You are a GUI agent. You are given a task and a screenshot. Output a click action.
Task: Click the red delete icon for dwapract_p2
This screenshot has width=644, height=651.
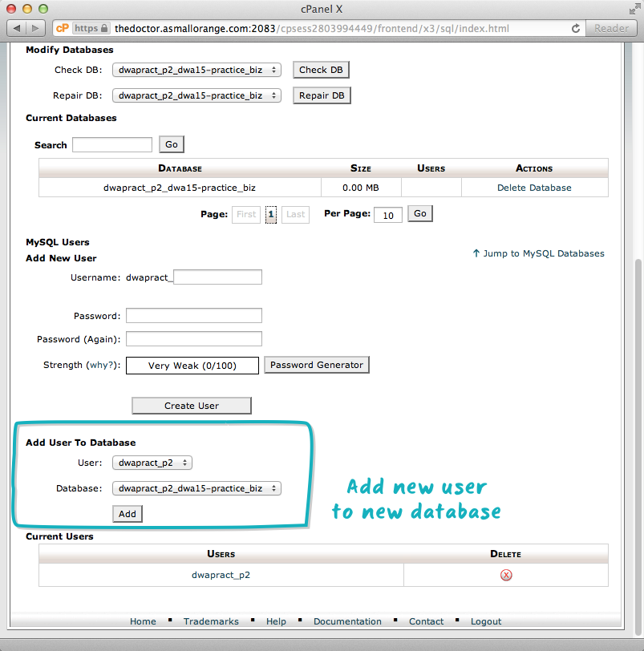coord(506,575)
